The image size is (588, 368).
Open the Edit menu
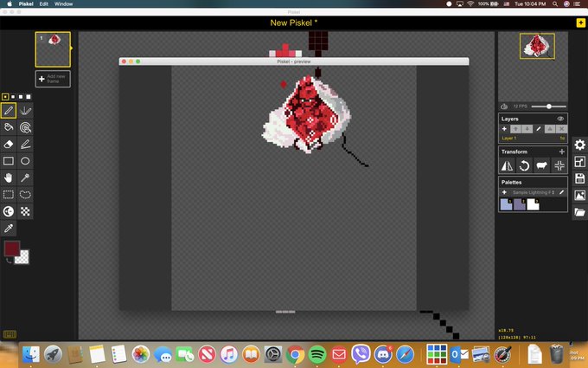44,3
